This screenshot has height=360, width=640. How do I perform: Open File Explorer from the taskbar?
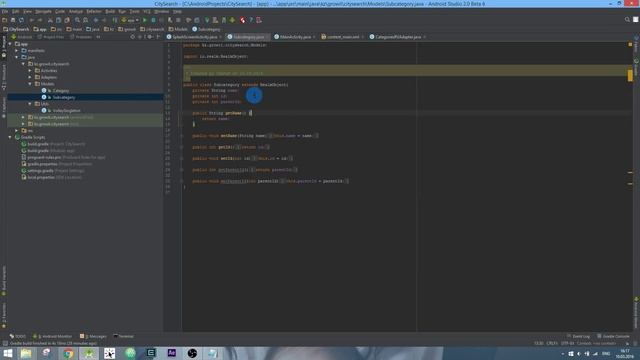26,353
